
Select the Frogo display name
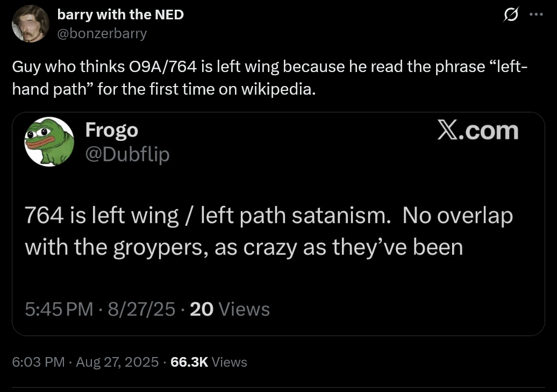tap(111, 130)
